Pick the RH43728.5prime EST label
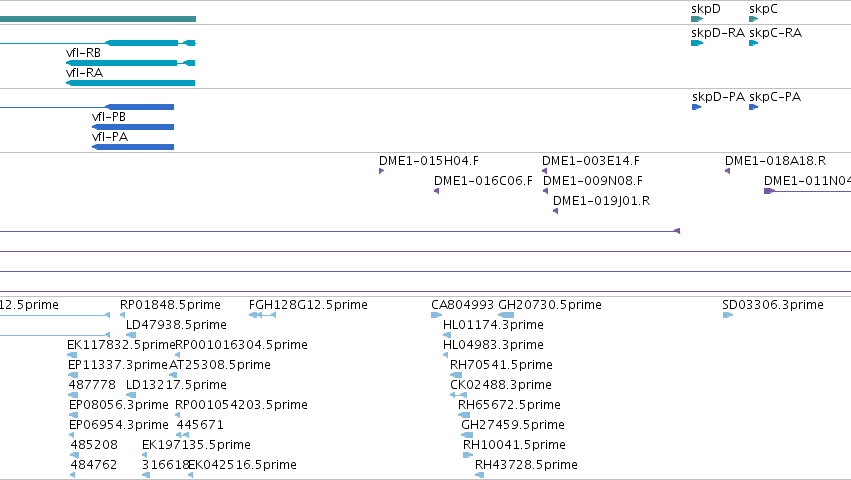This screenshot has width=851, height=480. tap(526, 465)
